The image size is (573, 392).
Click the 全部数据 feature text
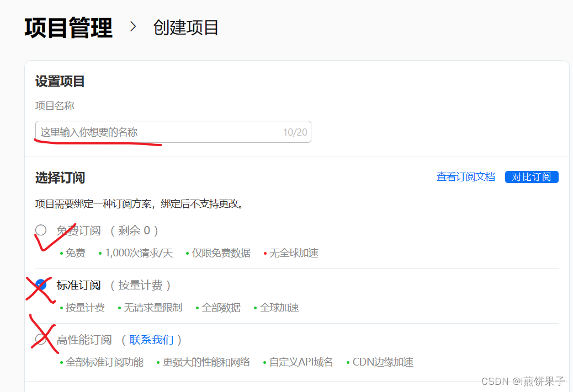click(221, 308)
